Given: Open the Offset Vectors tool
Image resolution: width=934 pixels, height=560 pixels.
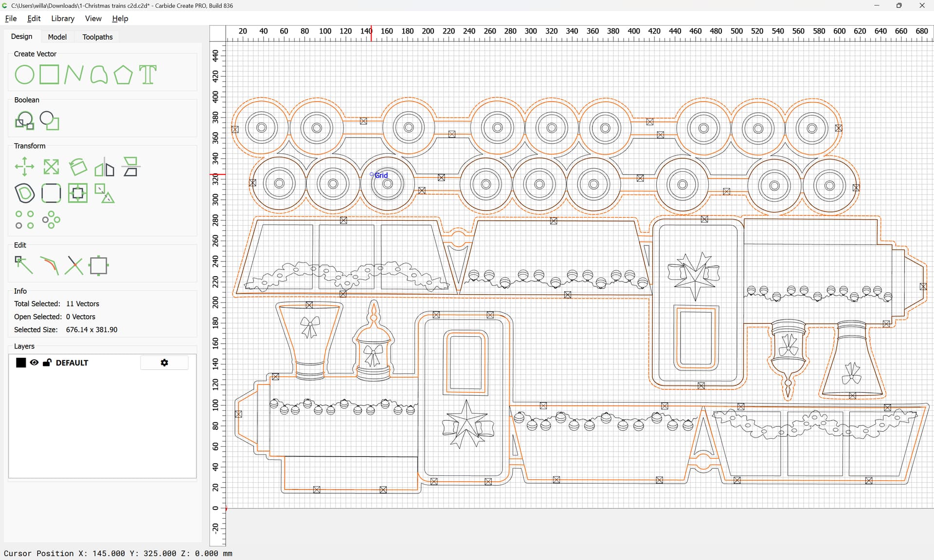Looking at the screenshot, I should [24, 193].
